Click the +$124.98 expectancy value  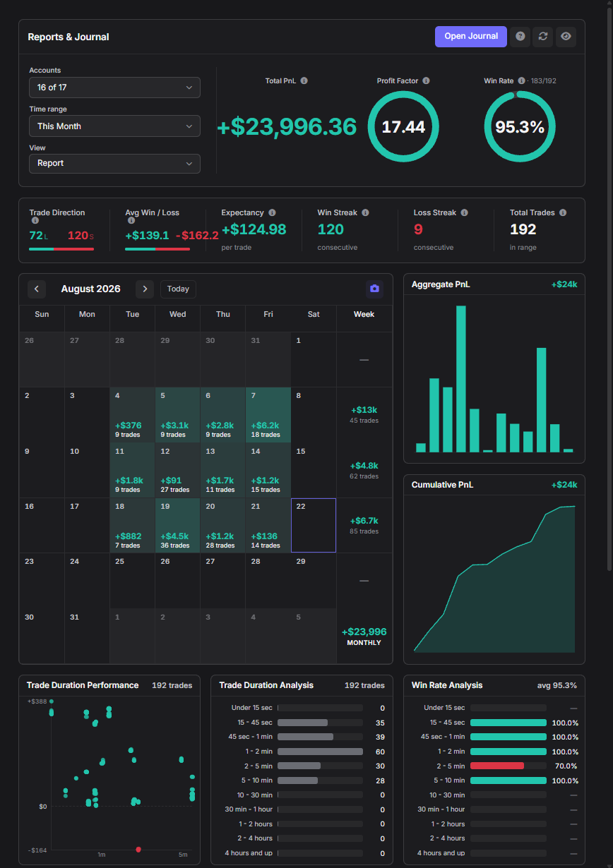[254, 229]
